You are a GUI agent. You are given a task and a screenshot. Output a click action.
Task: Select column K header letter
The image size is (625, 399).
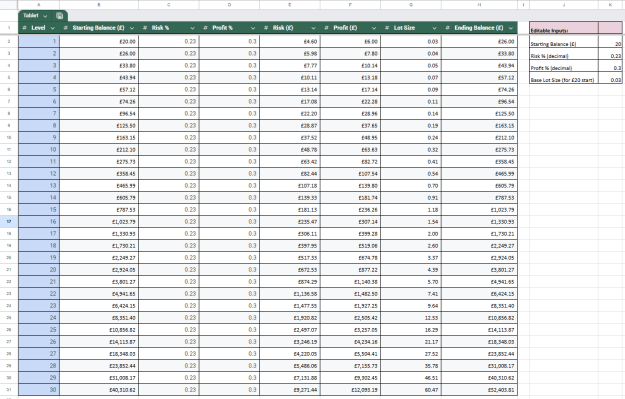610,4
